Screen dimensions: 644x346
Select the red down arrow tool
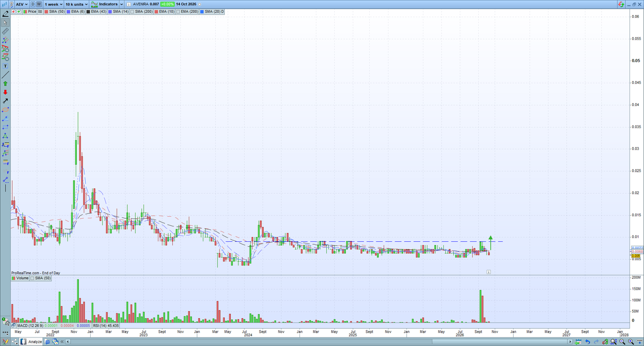point(5,92)
